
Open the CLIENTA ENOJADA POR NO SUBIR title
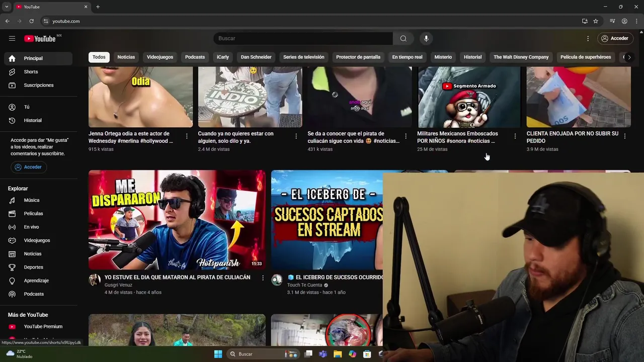pos(573,137)
